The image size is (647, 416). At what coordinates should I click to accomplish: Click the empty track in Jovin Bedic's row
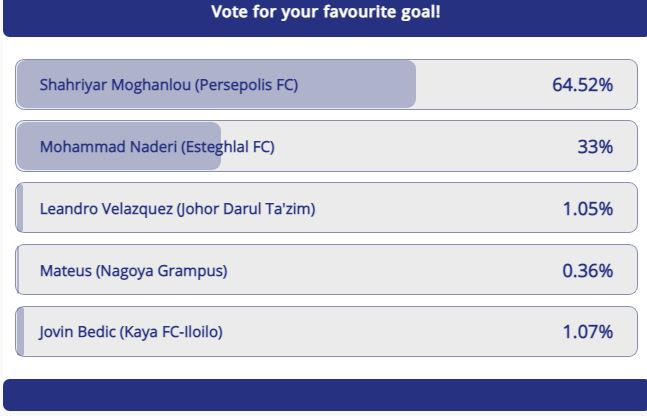click(400, 332)
